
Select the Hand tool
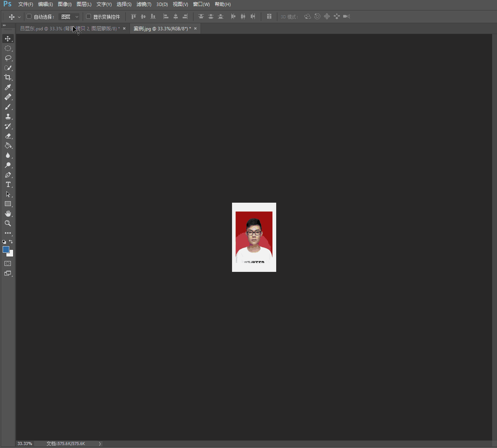(x=8, y=214)
